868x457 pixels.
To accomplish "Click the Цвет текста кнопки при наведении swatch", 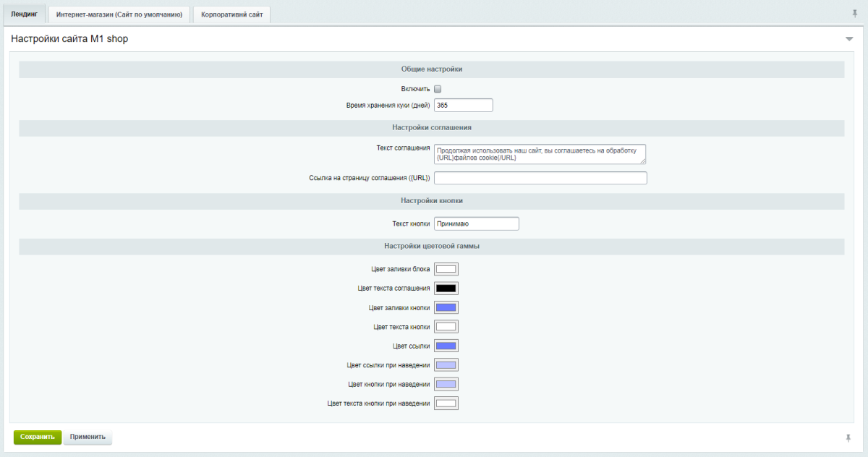I will [446, 403].
